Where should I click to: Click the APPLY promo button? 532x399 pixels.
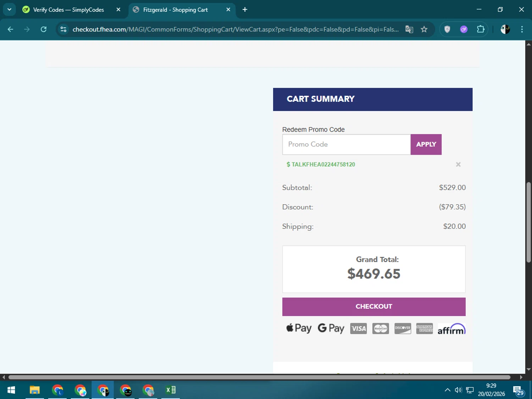[426, 144]
